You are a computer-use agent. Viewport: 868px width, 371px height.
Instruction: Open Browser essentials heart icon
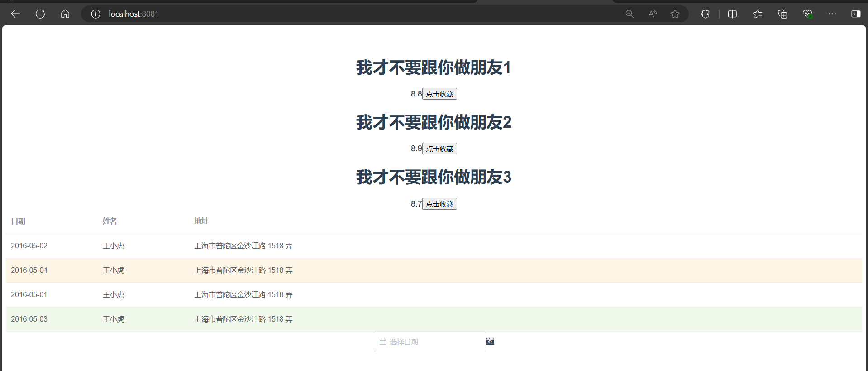(x=807, y=14)
